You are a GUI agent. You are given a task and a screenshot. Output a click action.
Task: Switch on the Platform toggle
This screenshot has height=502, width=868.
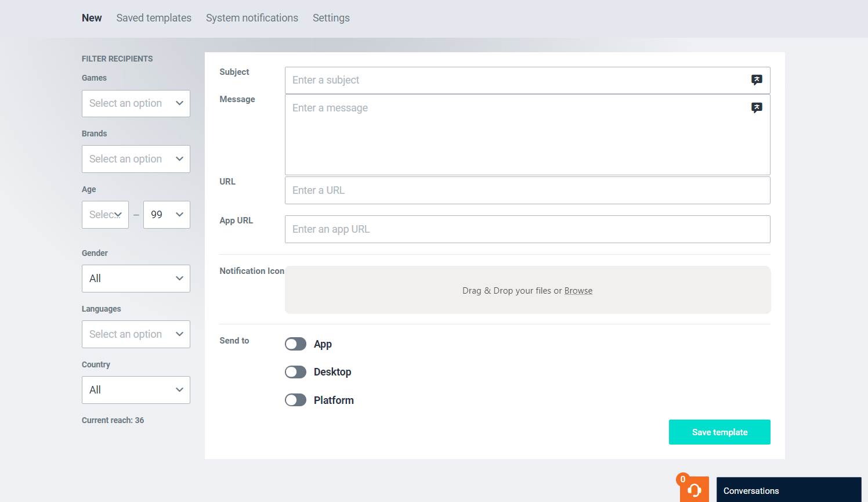(295, 400)
